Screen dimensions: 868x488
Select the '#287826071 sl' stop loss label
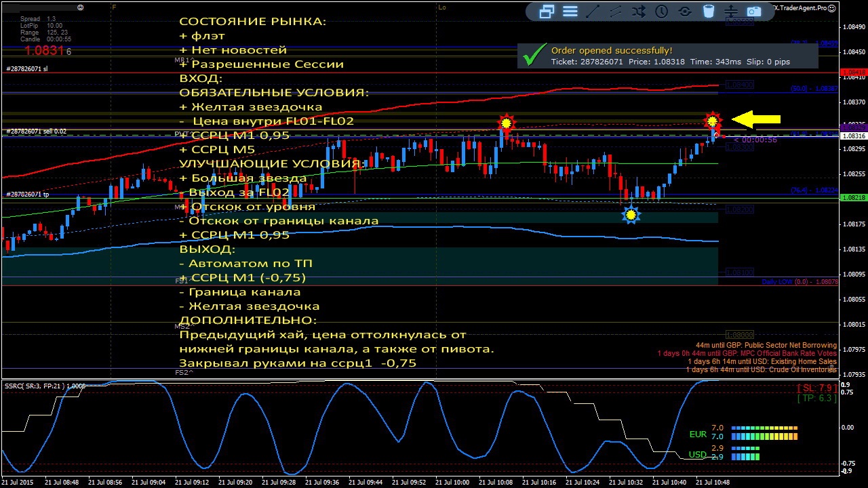pos(27,68)
